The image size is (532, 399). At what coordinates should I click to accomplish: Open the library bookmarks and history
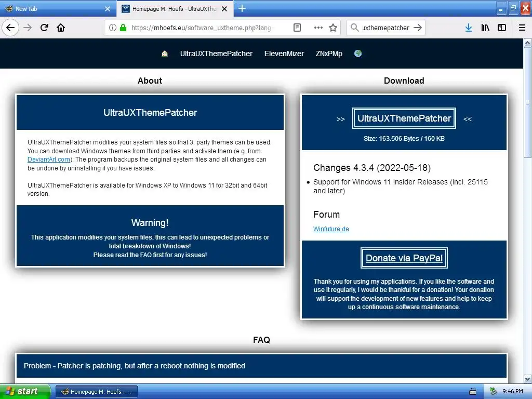click(485, 28)
